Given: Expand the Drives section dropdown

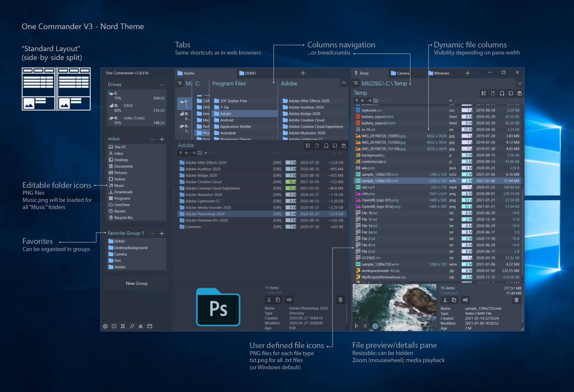Looking at the screenshot, I should coord(165,85).
